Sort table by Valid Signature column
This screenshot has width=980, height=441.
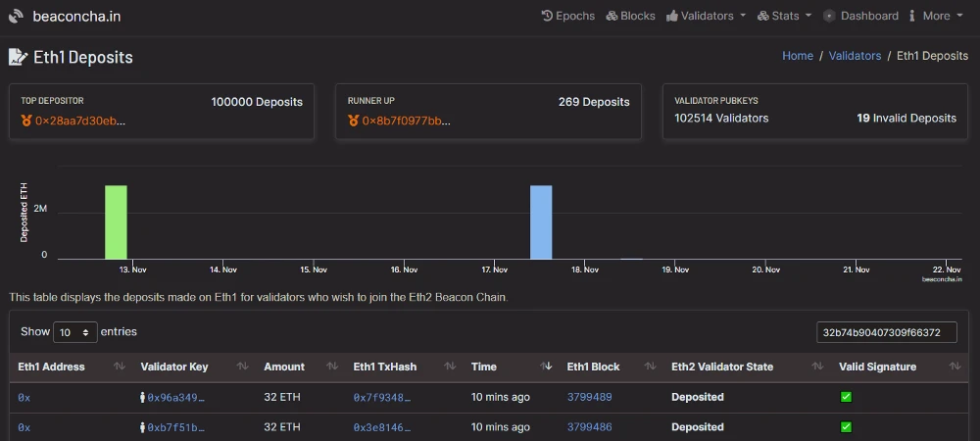point(900,367)
